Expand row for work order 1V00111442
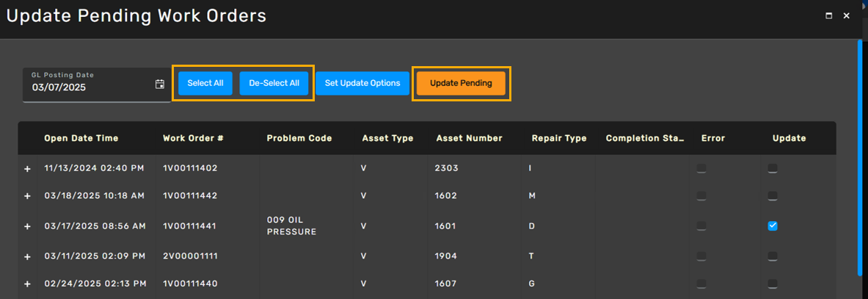Viewport: 868px width, 299px height. click(27, 196)
